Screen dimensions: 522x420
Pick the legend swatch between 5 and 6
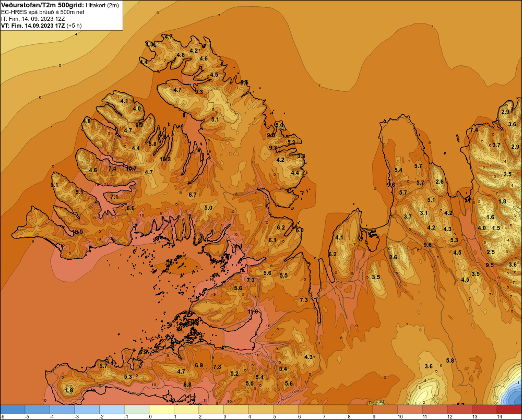(286, 409)
